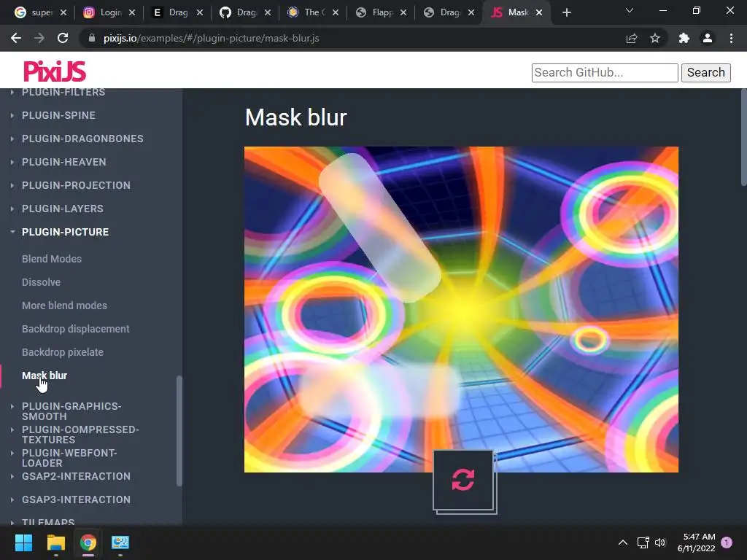The image size is (747, 560).
Task: Open the control panel taskbar app
Action: (x=120, y=542)
